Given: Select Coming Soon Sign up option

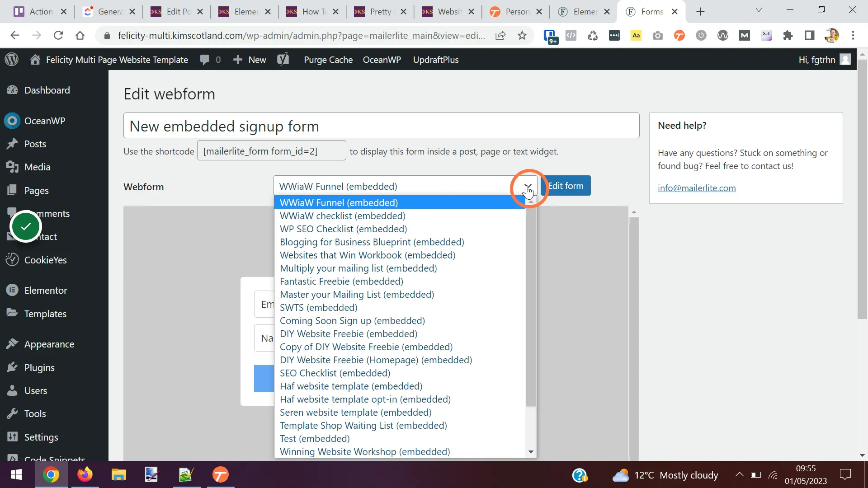Looking at the screenshot, I should (x=352, y=320).
